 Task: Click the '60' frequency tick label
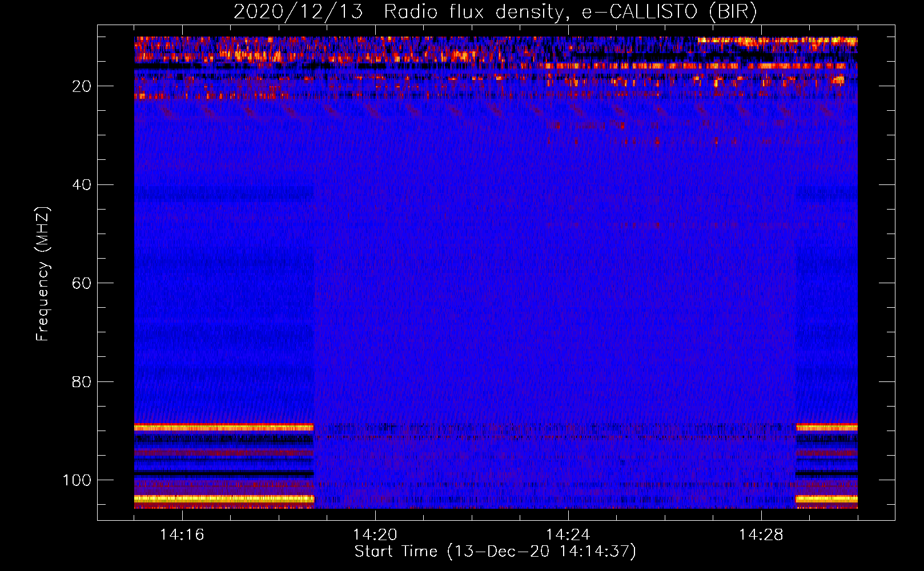[x=82, y=283]
